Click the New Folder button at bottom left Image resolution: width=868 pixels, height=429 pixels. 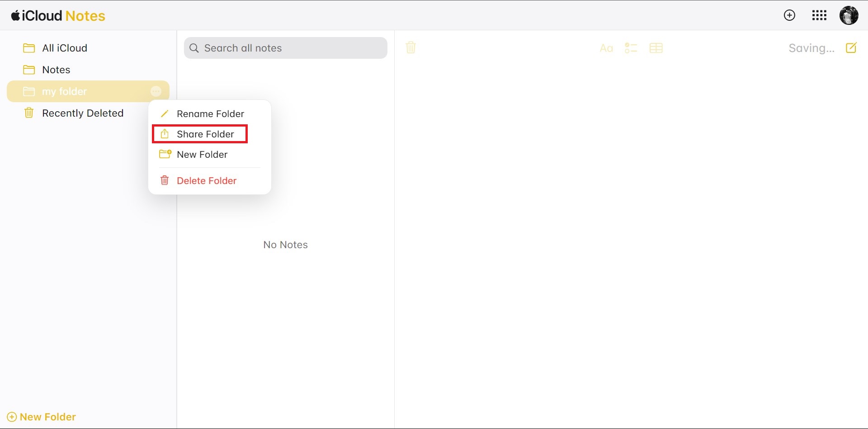[x=42, y=417]
